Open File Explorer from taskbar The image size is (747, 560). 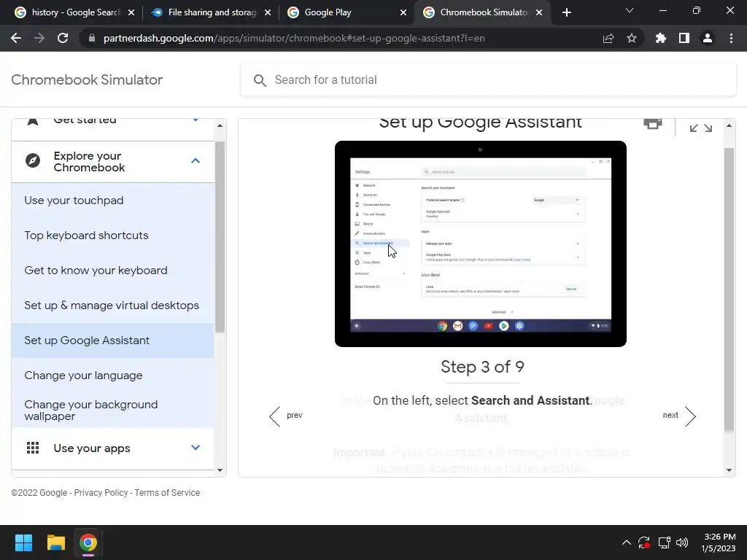[x=55, y=542]
